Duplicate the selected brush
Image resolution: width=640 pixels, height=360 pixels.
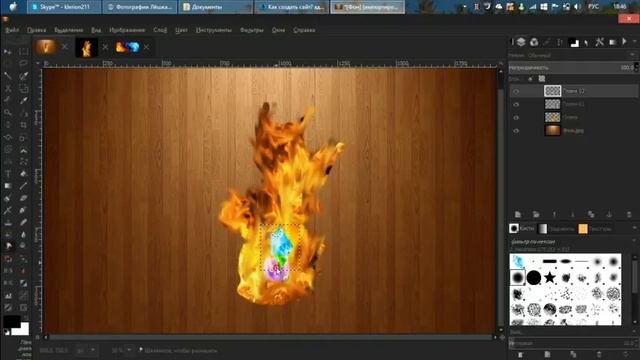[573, 354]
